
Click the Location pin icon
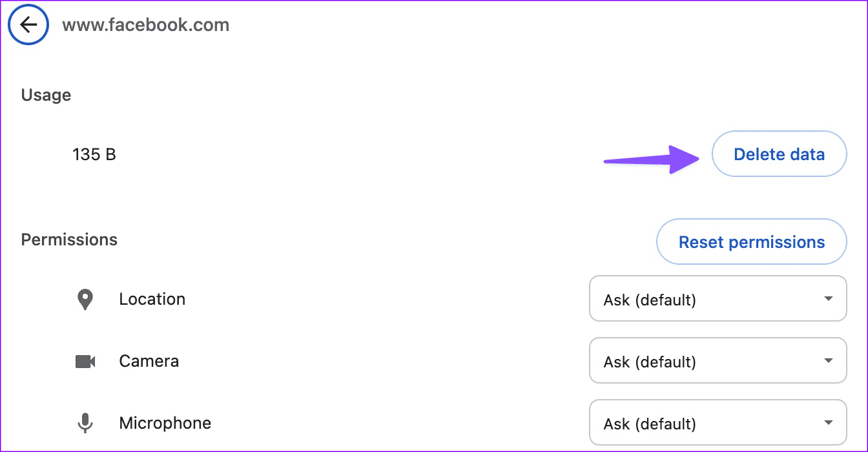tap(85, 300)
